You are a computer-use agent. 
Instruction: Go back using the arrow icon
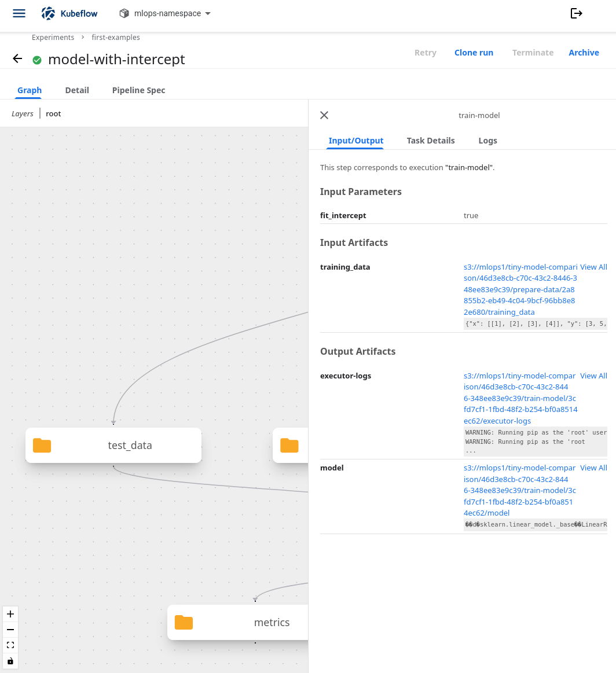tap(17, 59)
